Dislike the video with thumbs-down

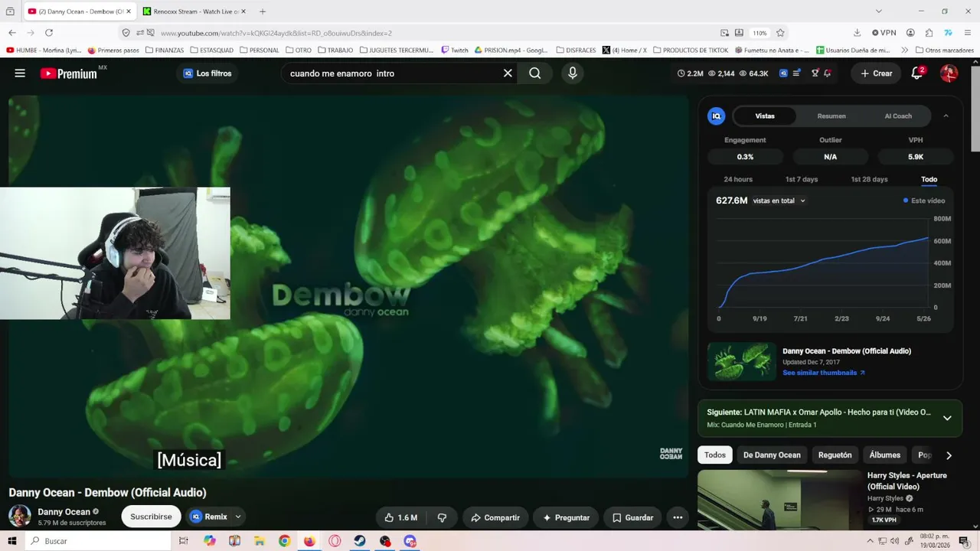(442, 517)
